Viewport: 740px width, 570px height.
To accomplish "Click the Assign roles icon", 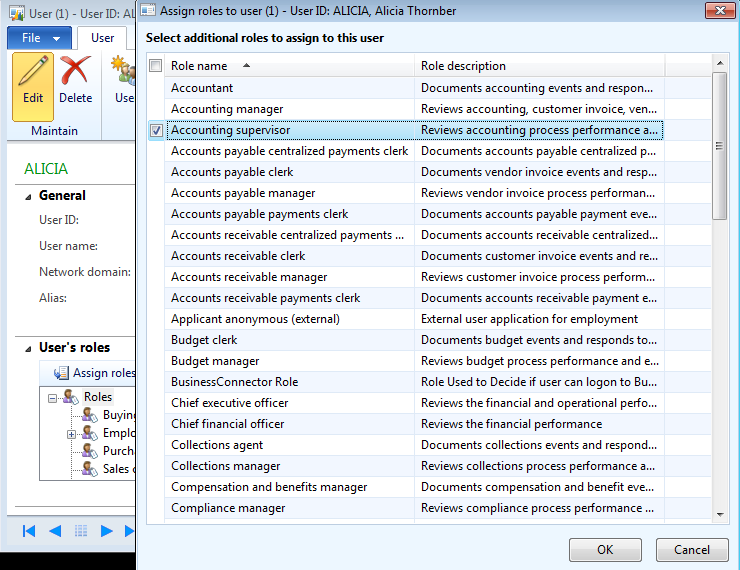I will click(62, 373).
